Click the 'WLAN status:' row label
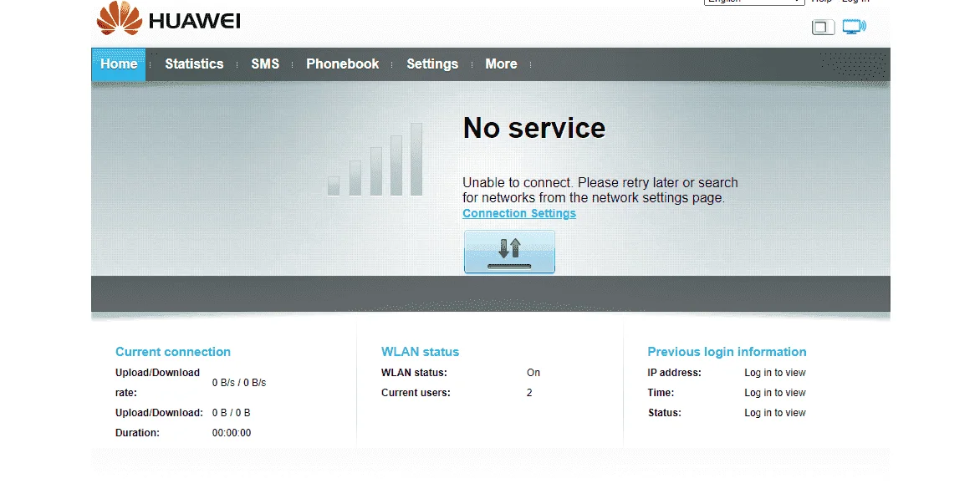980x499 pixels. pos(415,372)
